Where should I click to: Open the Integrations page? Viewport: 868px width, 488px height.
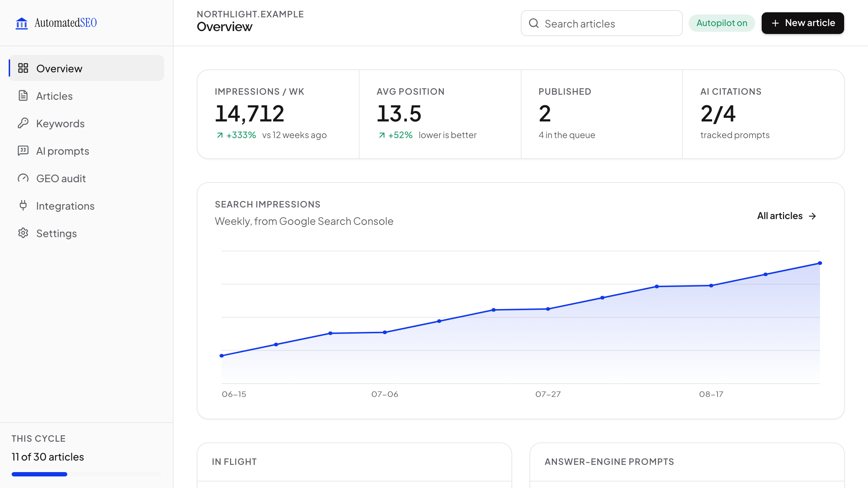coord(86,205)
